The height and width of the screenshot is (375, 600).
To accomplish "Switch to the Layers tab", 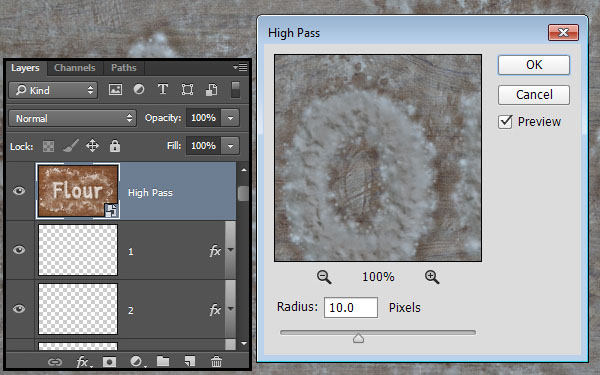I will (25, 68).
